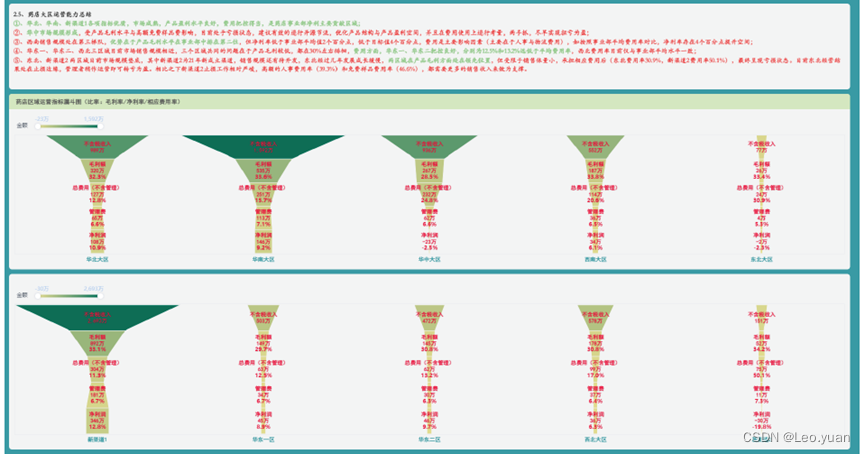Screen dimensions: 865x454
Task: Select the 毛利额 segment of the 华中大区 funnel
Action: (x=429, y=170)
